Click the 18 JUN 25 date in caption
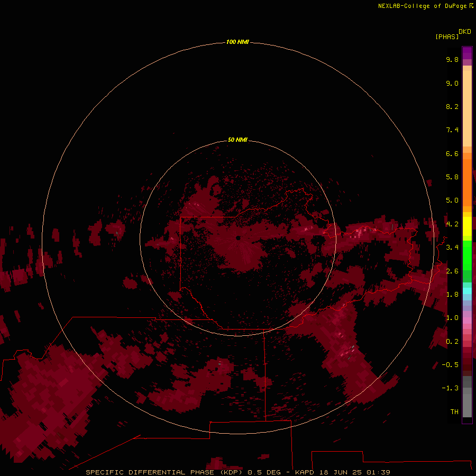 340,472
